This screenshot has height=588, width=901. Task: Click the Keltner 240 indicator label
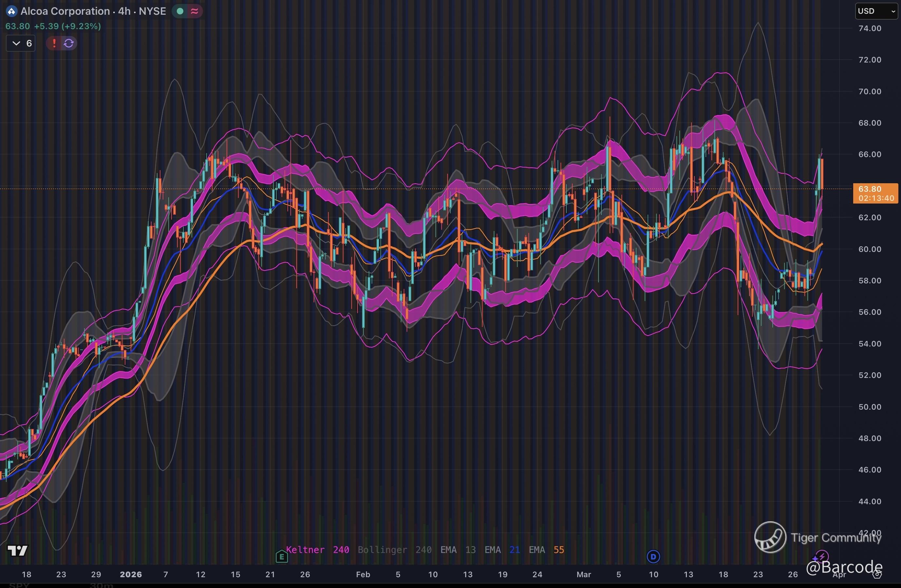tap(317, 550)
